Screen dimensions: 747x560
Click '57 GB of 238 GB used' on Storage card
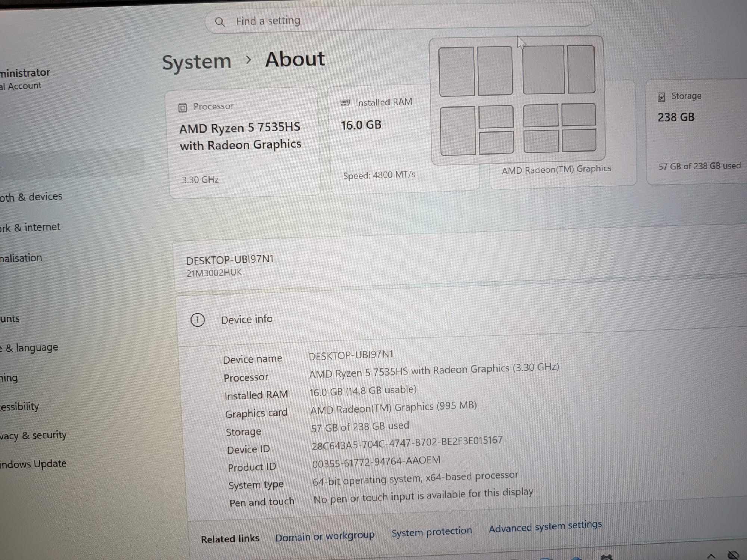pos(700,166)
